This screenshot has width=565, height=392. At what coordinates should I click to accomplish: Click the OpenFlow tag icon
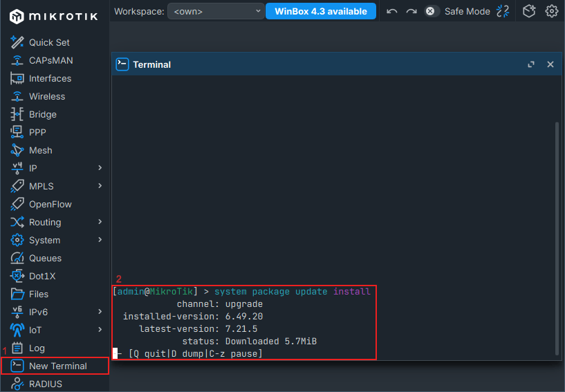[x=17, y=204]
